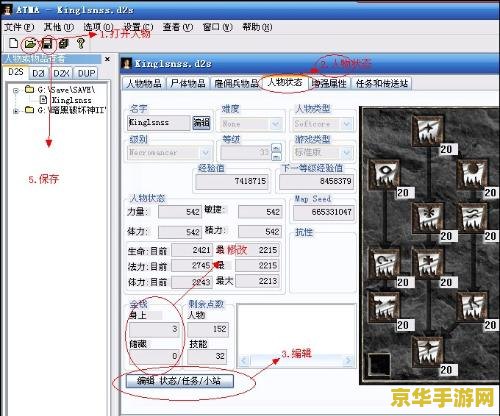Switch to the 人物状态 tab
Viewport: 500px width, 416px height.
[285, 82]
